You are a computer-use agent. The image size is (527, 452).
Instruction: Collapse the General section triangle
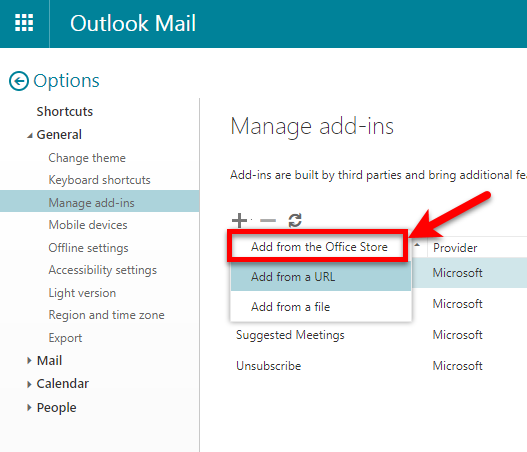[30, 135]
